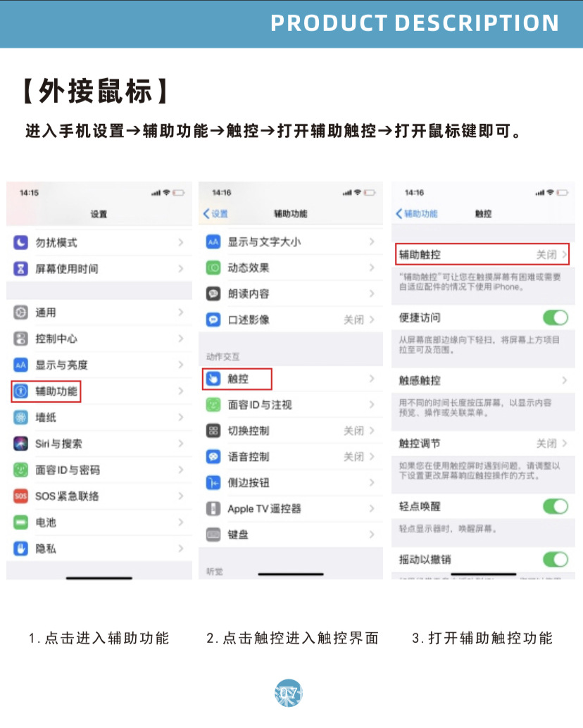Open the SOS 紧急联络 icon
583x728 pixels.
pyautogui.click(x=20, y=496)
